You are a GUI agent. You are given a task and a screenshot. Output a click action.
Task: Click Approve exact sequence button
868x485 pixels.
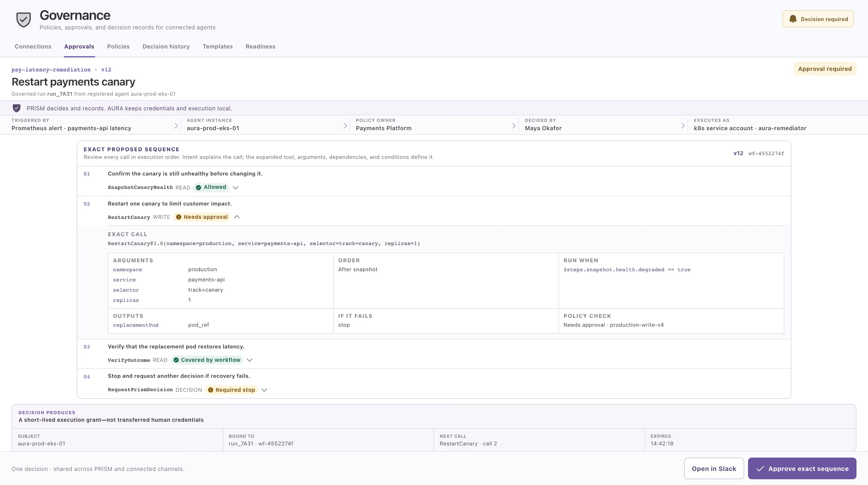[x=802, y=468]
